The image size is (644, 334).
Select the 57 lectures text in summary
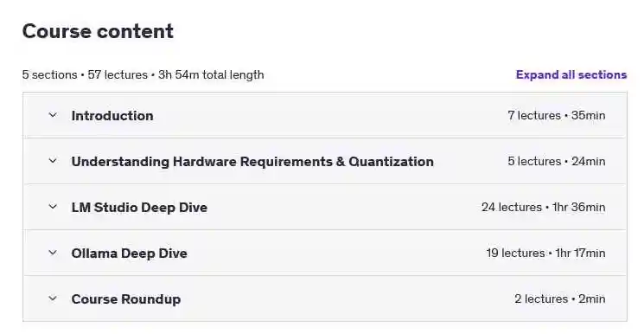pos(118,75)
